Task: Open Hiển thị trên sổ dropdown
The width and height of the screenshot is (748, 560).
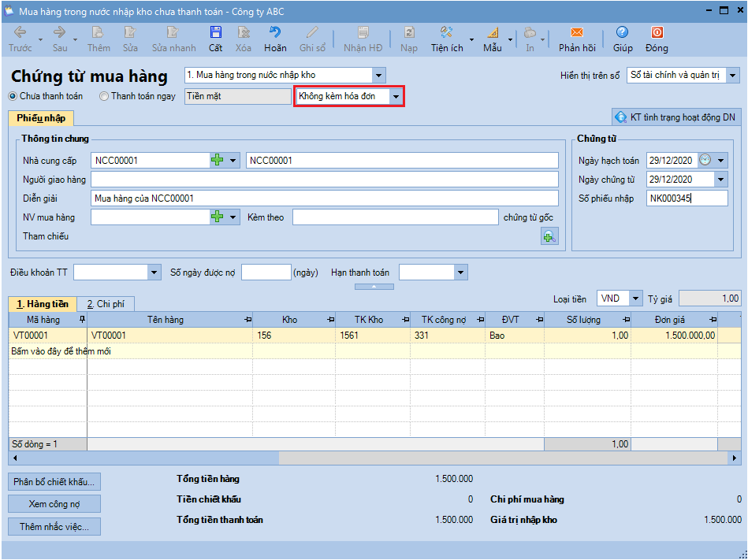Action: (x=733, y=76)
